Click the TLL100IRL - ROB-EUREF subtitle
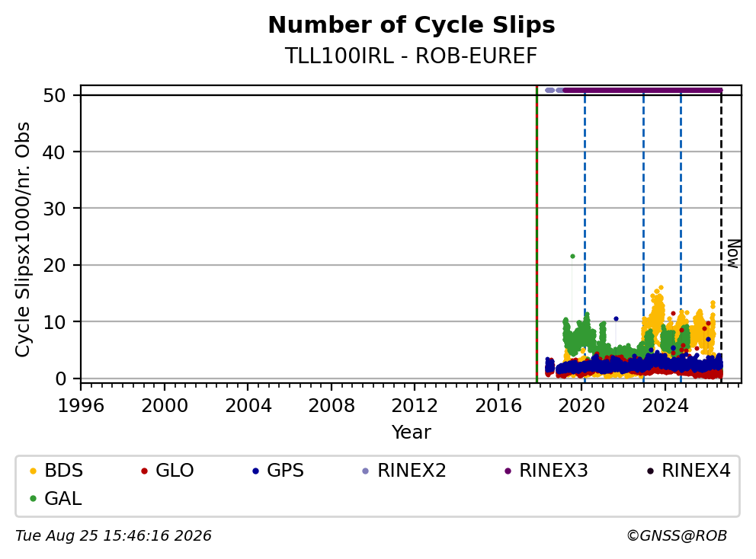 click(411, 56)
